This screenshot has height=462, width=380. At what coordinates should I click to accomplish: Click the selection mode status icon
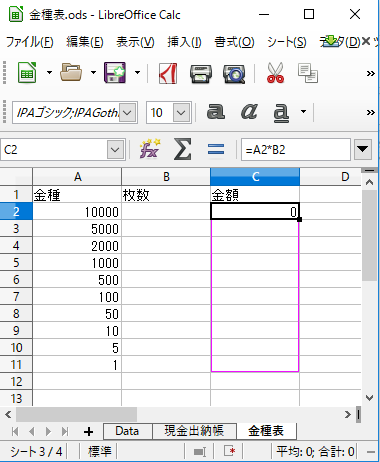coord(200,452)
